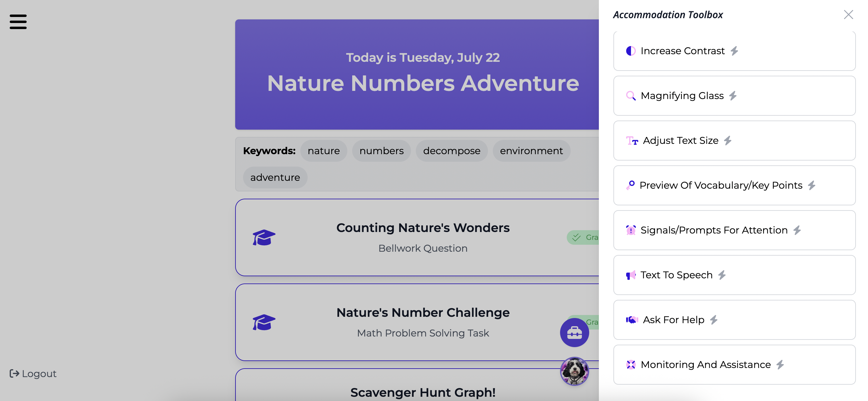Click the Monitoring And Assistance lifebuoy icon

click(630, 365)
